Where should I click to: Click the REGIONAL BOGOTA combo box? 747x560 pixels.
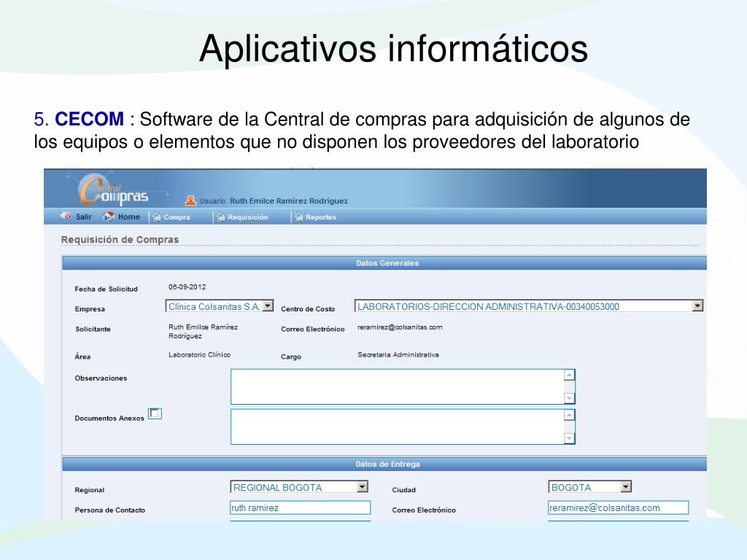[x=299, y=486]
